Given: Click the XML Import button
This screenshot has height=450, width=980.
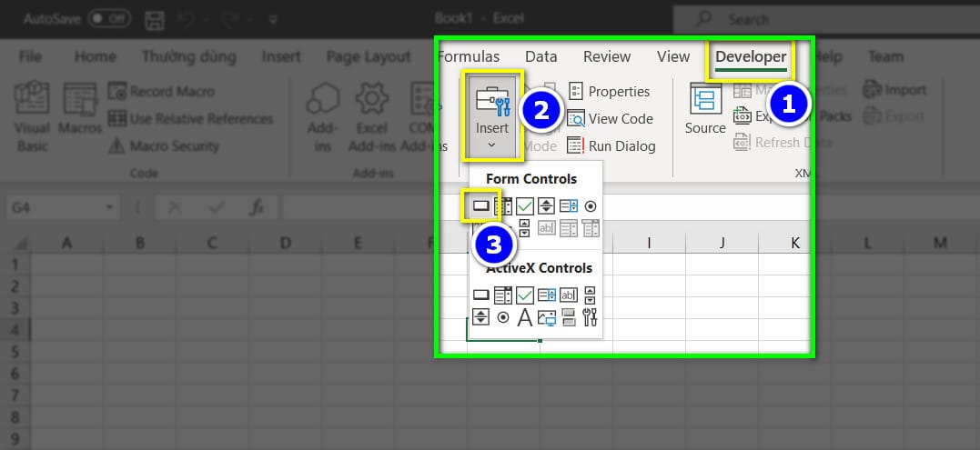Looking at the screenshot, I should 894,90.
